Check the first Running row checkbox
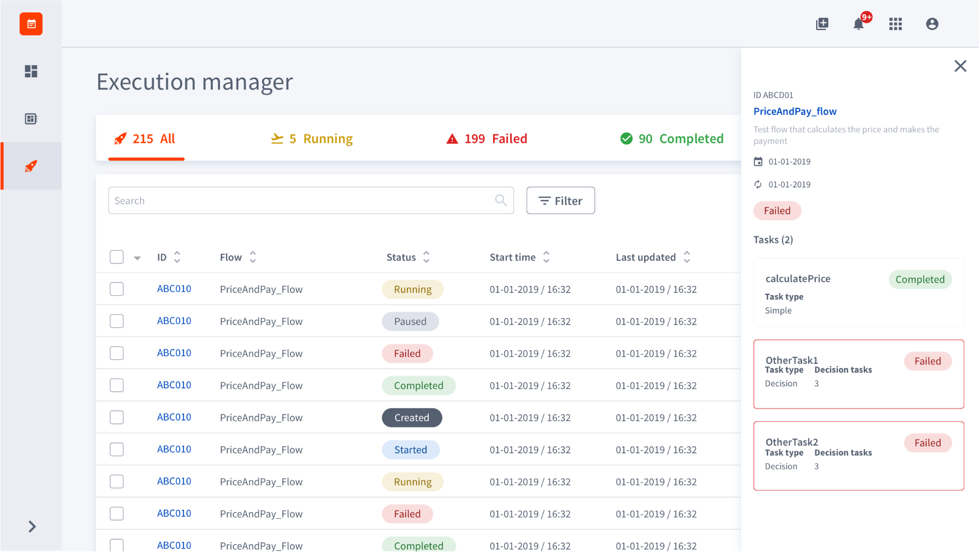This screenshot has height=552, width=980. tap(117, 289)
